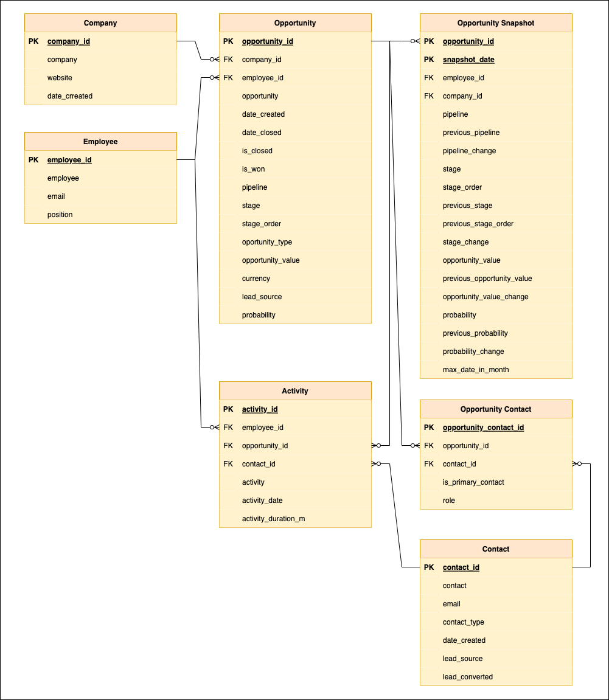Select the Employee table header
Viewport: 609px width, 700px height.
(100, 141)
